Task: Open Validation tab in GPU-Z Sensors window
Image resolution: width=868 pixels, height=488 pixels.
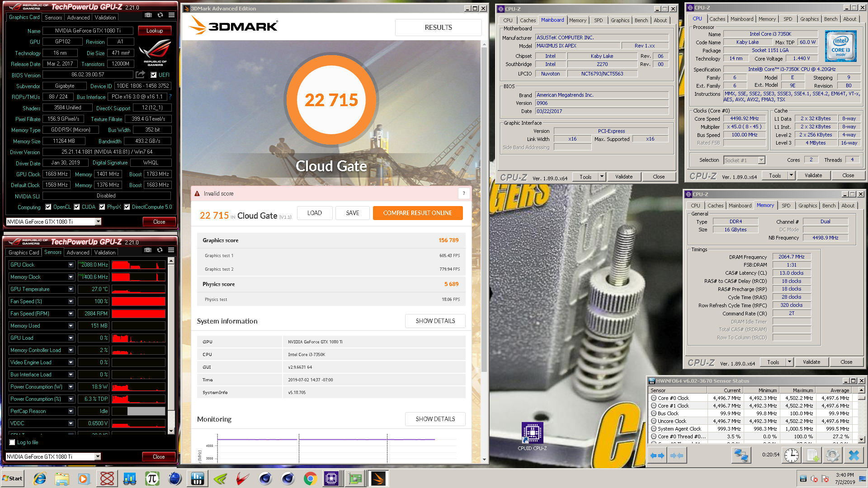Action: point(105,252)
